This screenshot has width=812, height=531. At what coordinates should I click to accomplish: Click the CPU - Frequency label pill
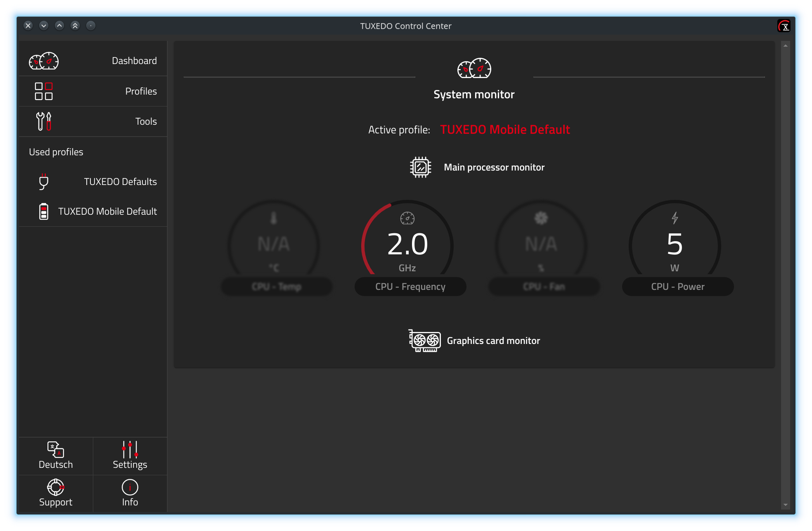pyautogui.click(x=410, y=287)
